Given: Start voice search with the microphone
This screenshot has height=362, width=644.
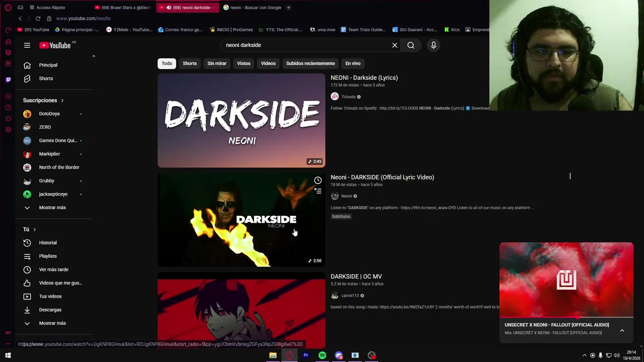Looking at the screenshot, I should pos(434,45).
